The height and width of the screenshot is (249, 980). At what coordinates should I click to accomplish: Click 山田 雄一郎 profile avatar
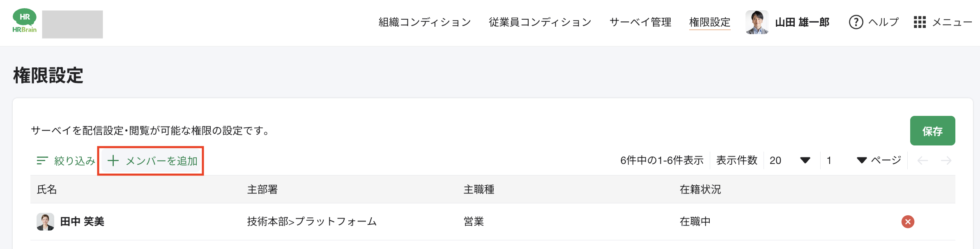[757, 22]
